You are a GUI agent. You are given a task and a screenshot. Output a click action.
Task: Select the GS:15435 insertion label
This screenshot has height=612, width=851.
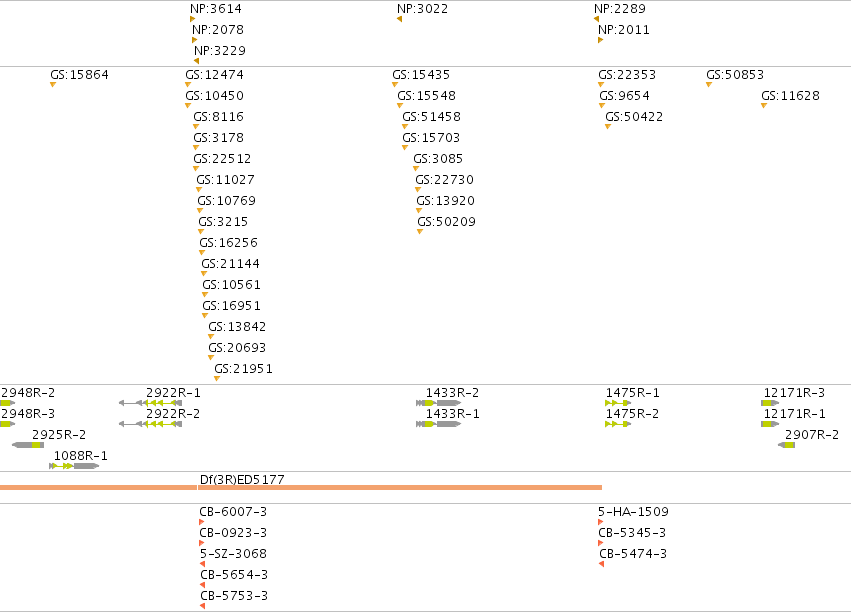pos(421,75)
